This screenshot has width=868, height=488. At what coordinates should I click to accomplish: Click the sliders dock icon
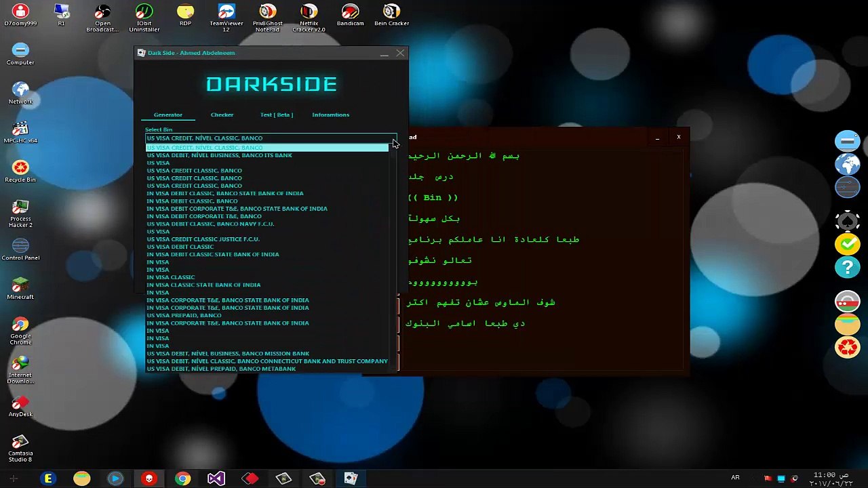click(x=848, y=187)
